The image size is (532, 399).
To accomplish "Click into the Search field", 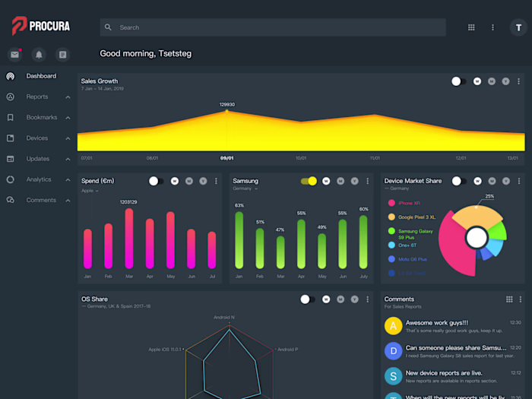I will point(273,27).
